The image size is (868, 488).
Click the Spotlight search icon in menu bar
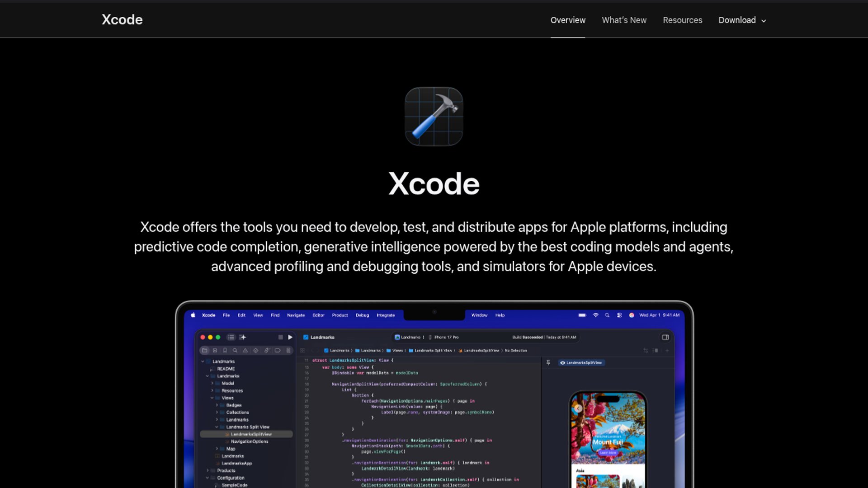607,315
